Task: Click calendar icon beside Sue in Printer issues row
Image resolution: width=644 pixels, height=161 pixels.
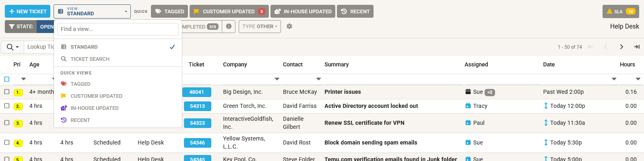Action: pyautogui.click(x=468, y=92)
